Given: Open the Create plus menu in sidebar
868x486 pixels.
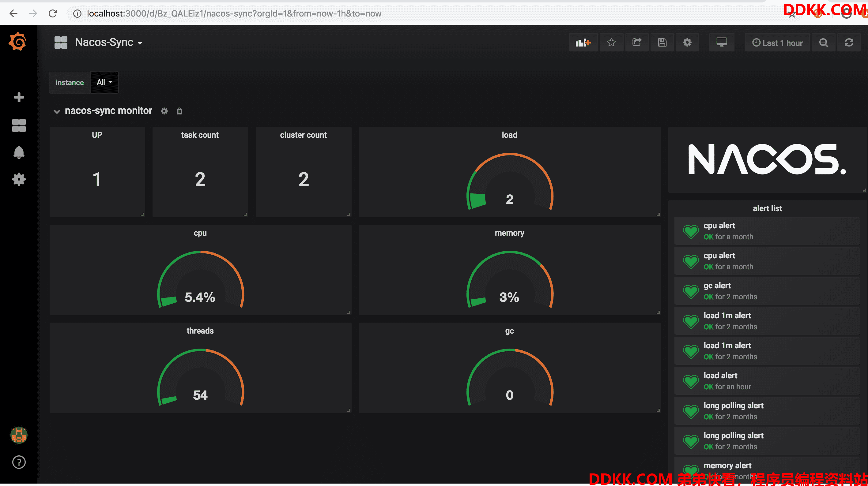Looking at the screenshot, I should pyautogui.click(x=19, y=97).
